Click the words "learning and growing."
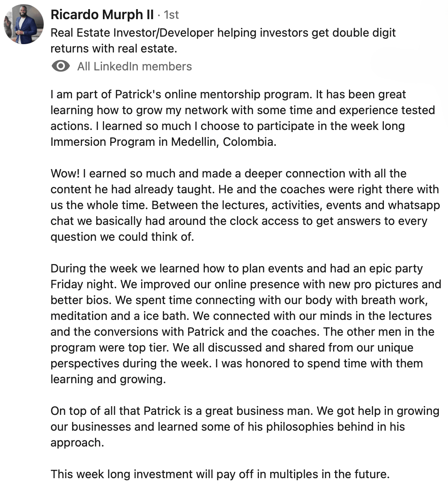The width and height of the screenshot is (448, 484). click(108, 379)
